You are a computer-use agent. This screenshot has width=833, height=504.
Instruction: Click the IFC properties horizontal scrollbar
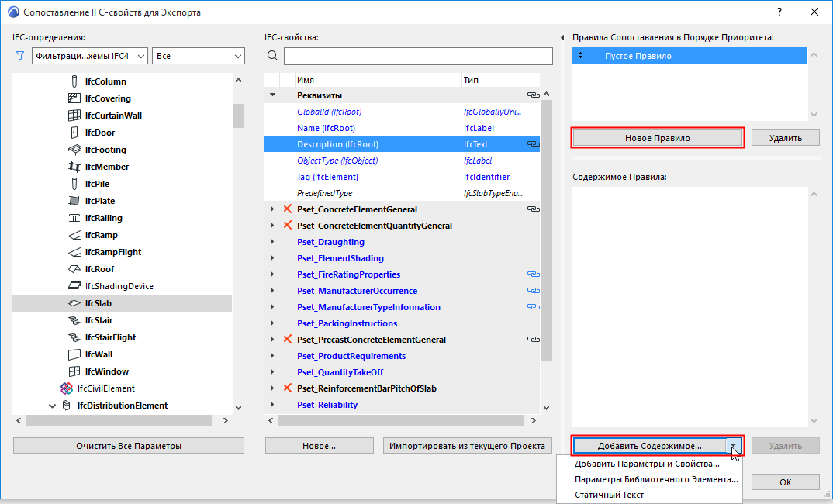[400, 420]
